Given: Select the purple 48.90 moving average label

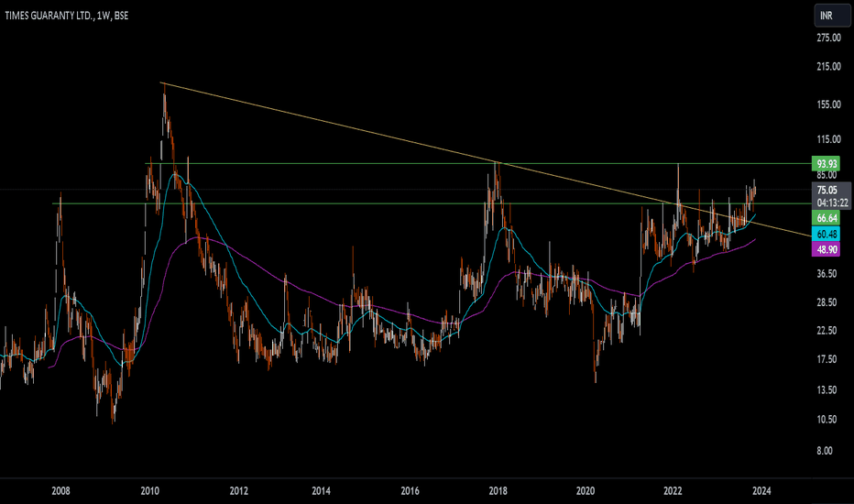Looking at the screenshot, I should tap(827, 249).
